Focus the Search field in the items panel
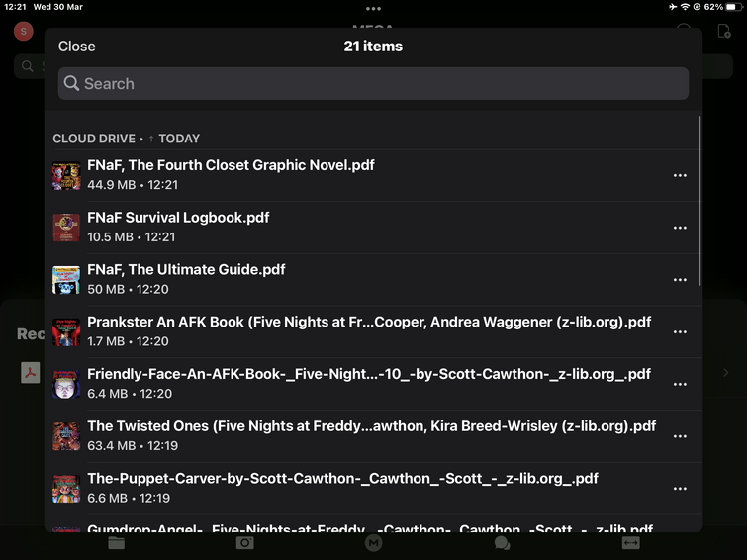The width and height of the screenshot is (747, 560). (373, 83)
